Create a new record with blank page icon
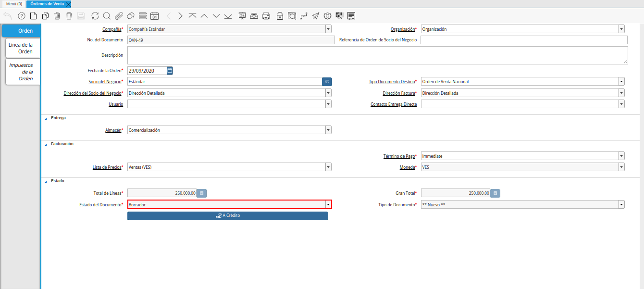Image resolution: width=644 pixels, height=289 pixels. pyautogui.click(x=33, y=16)
